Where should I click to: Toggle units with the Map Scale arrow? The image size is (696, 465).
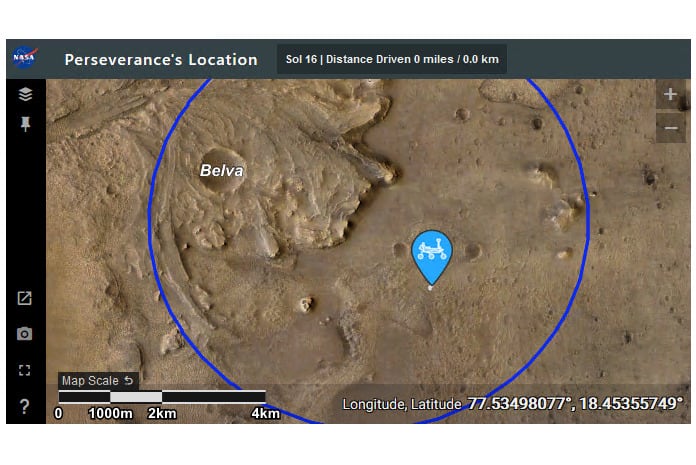129,381
